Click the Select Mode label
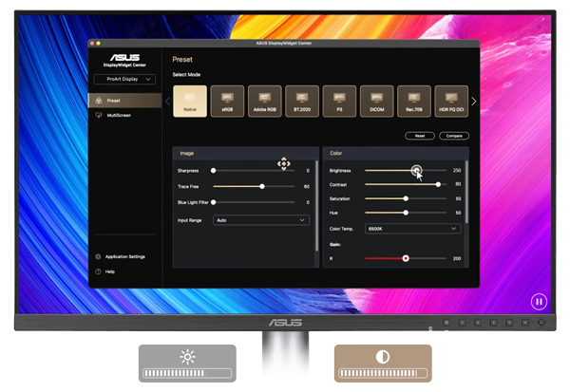The height and width of the screenshot is (392, 570). pyautogui.click(x=186, y=74)
